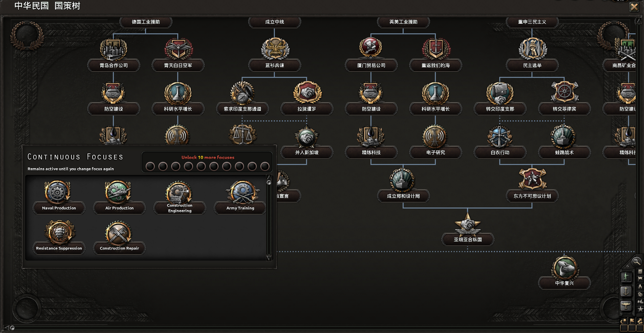Select the Construction Repair continuous focus
The image size is (644, 333).
click(119, 237)
